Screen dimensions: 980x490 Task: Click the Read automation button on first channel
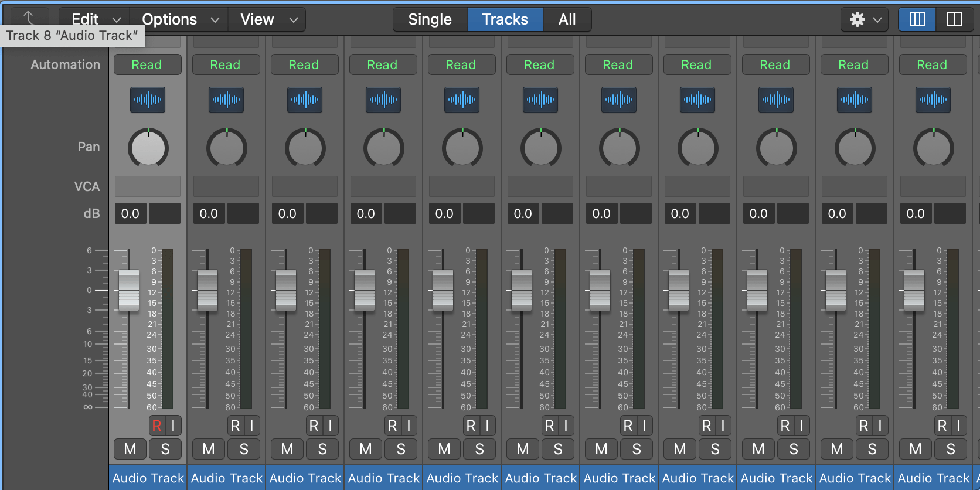pyautogui.click(x=147, y=64)
